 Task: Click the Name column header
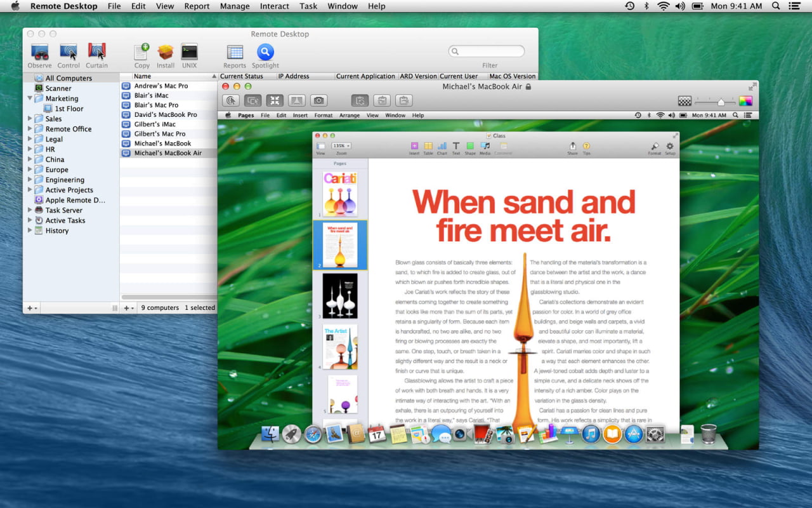pyautogui.click(x=168, y=76)
